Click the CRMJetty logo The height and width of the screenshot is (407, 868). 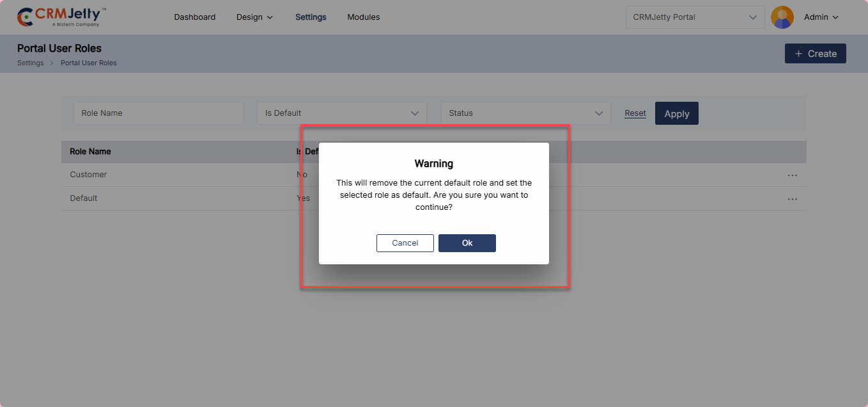(x=61, y=17)
